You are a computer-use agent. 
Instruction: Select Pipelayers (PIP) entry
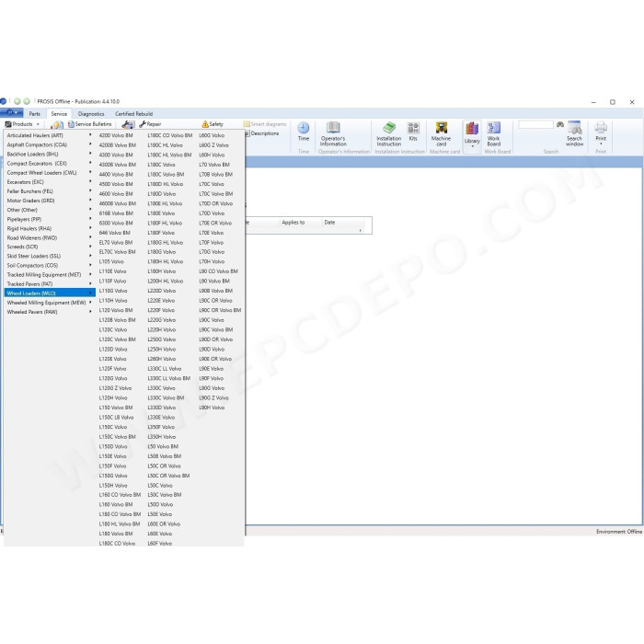[x=50, y=219]
